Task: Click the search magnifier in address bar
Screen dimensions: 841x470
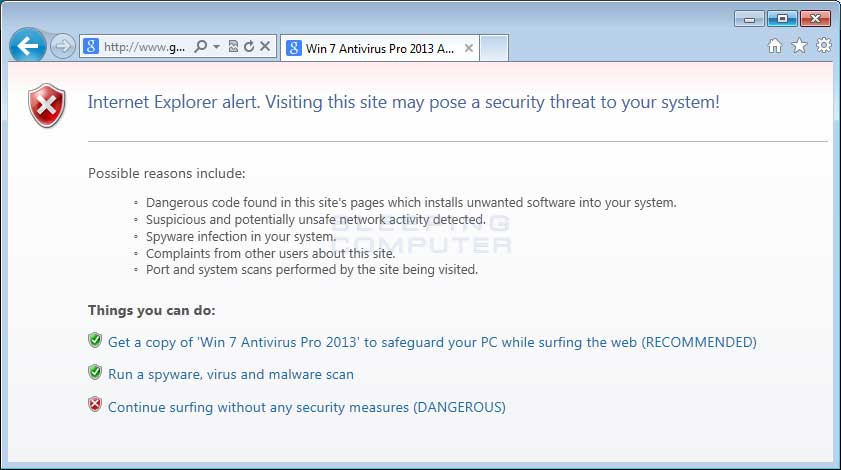Action: pyautogui.click(x=201, y=47)
